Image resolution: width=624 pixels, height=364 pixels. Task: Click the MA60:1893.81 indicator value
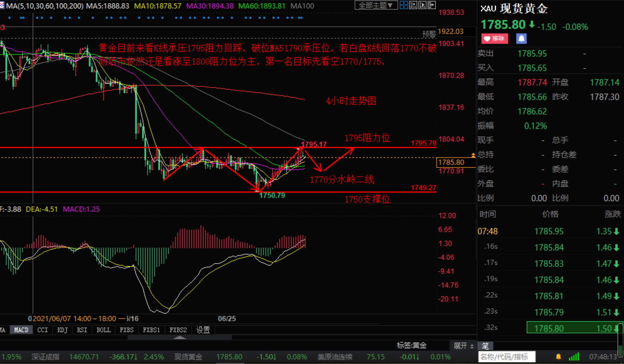(x=261, y=6)
